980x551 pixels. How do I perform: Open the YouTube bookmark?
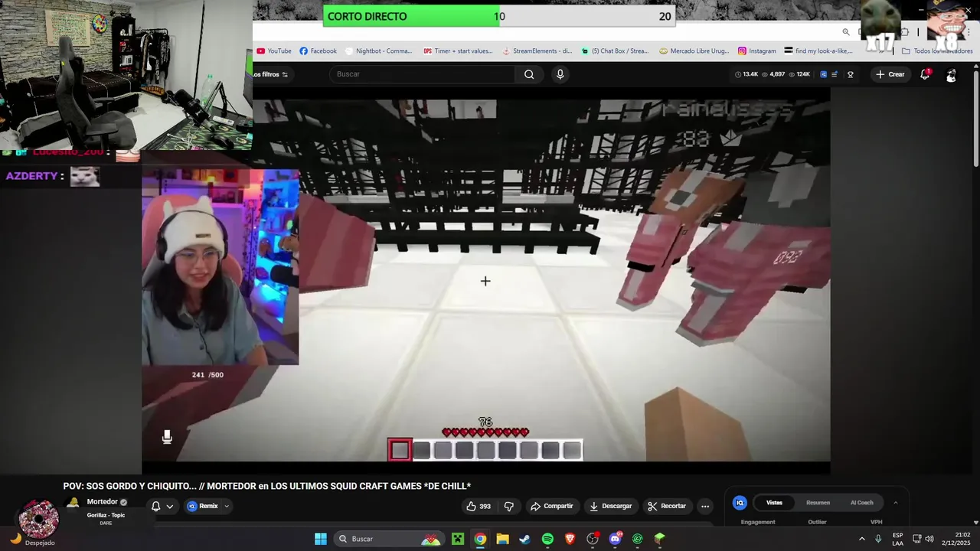274,51
